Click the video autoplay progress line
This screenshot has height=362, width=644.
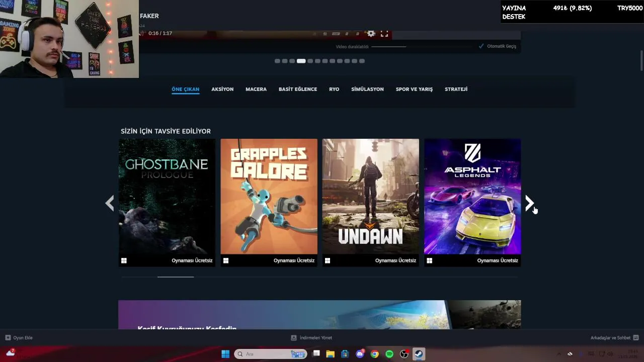click(x=388, y=46)
